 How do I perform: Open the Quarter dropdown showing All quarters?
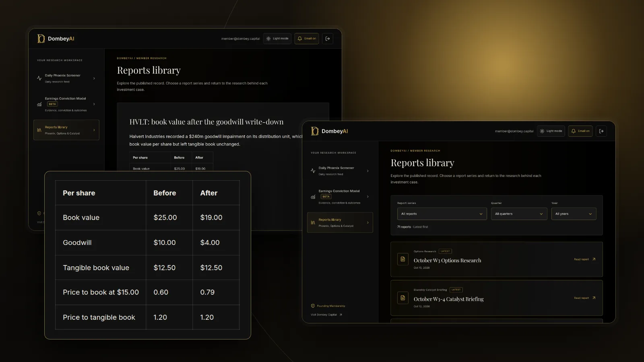519,214
